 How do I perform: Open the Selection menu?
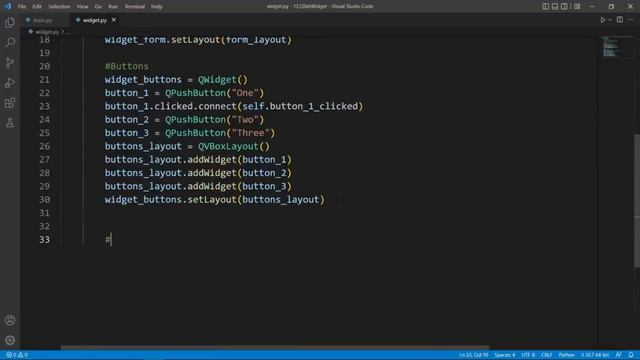[59, 7]
